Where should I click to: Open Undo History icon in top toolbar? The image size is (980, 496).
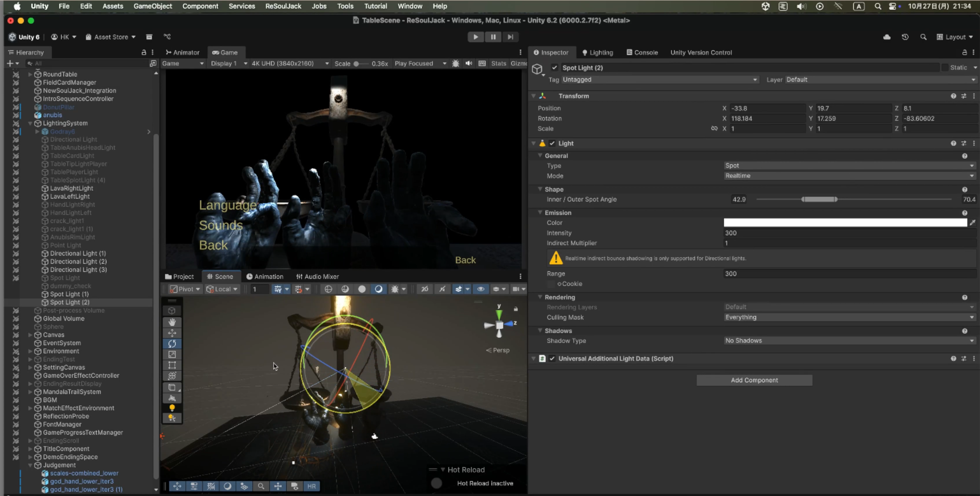pyautogui.click(x=905, y=37)
